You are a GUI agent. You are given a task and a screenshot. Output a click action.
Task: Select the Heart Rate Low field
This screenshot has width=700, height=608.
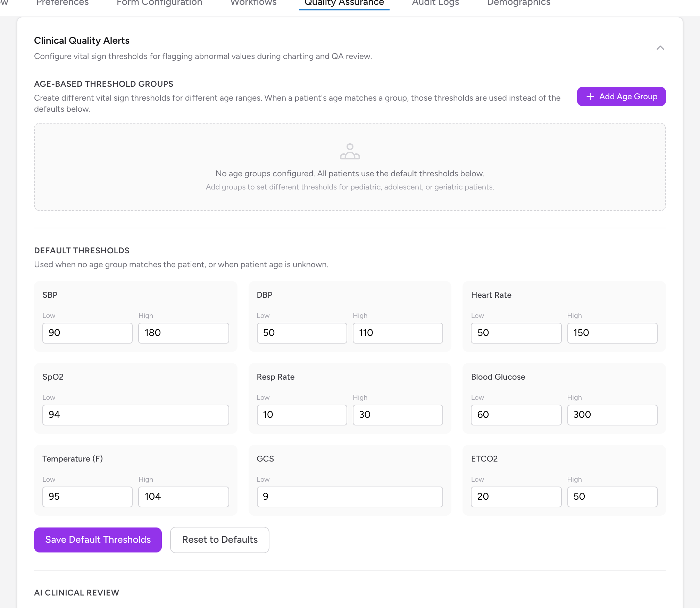[x=516, y=333]
